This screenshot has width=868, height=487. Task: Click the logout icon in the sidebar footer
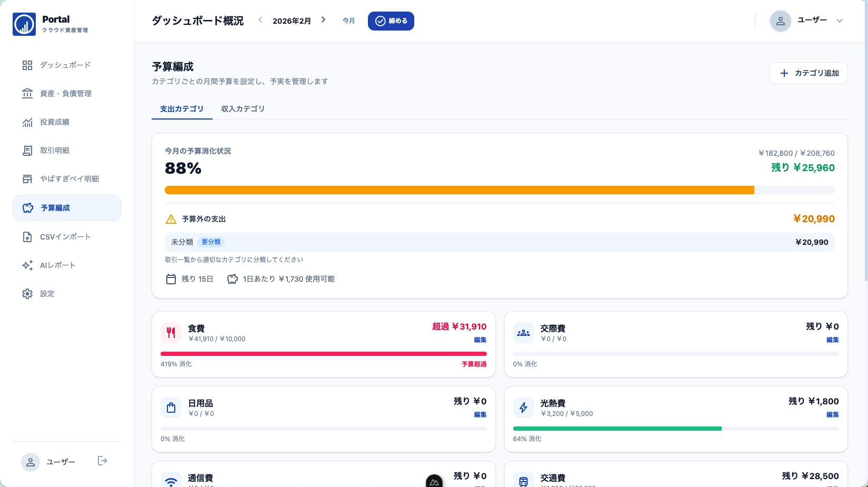coord(103,461)
